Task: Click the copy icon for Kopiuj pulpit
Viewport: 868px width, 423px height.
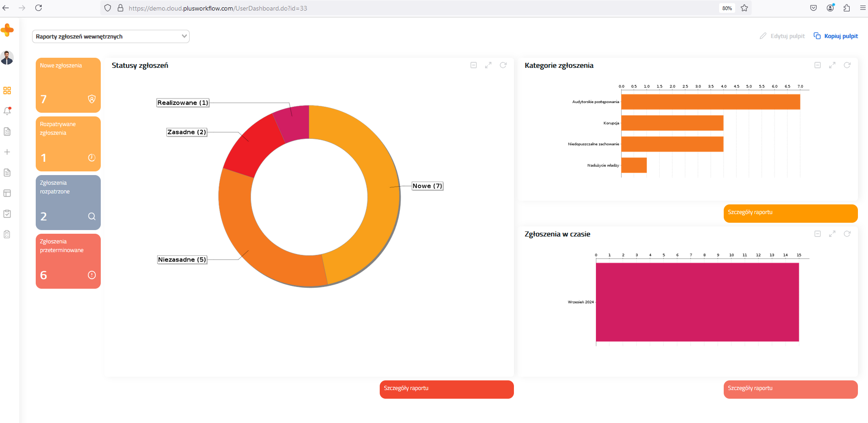Action: coord(817,36)
